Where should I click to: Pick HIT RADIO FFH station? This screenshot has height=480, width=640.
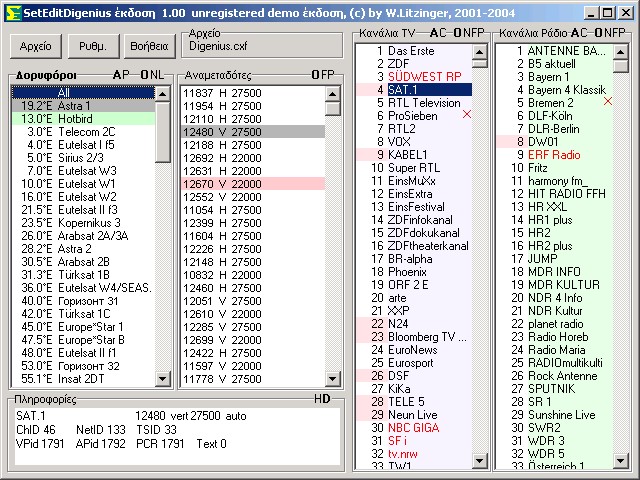[566, 194]
